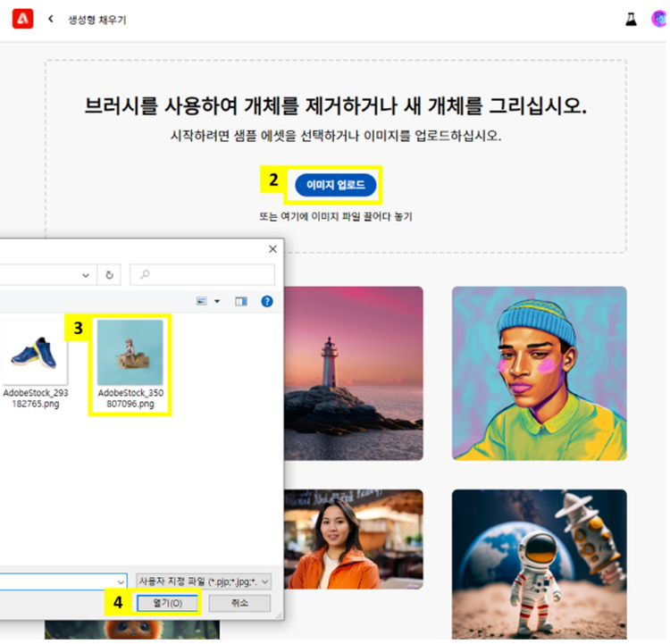Choose the blue beanie portrait sample
The image size is (670, 644).
[x=540, y=373]
